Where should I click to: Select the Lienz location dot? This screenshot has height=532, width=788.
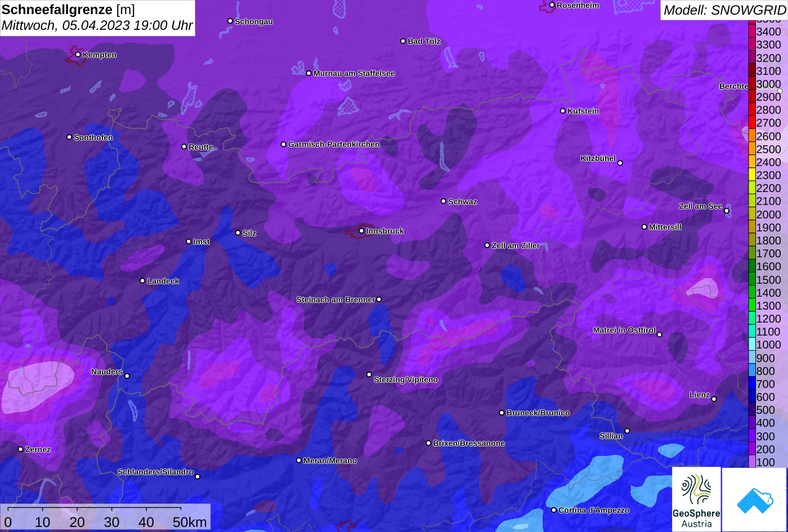(714, 399)
